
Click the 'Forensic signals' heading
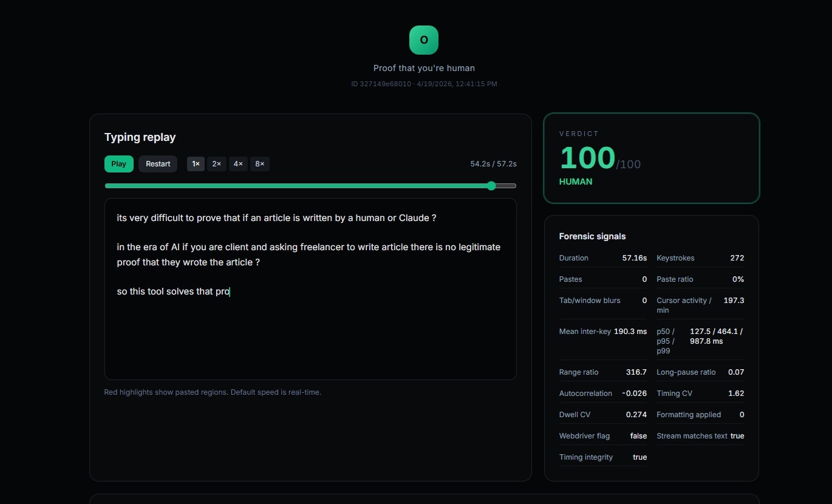[592, 236]
